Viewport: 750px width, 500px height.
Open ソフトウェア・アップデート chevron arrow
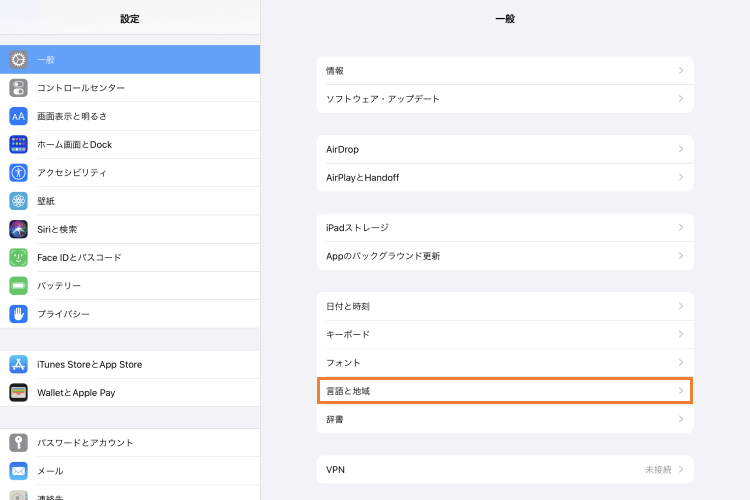[681, 99]
